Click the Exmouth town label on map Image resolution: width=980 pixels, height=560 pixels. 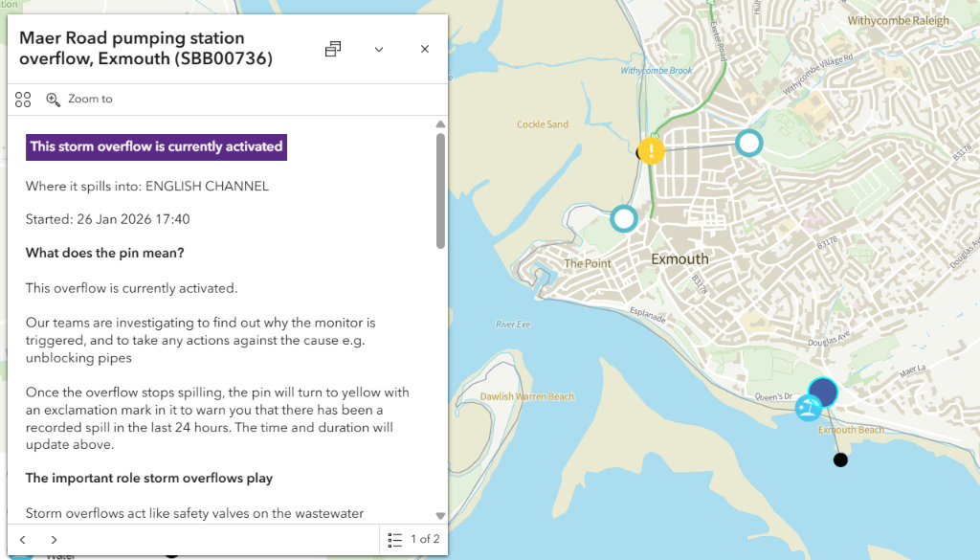click(679, 259)
